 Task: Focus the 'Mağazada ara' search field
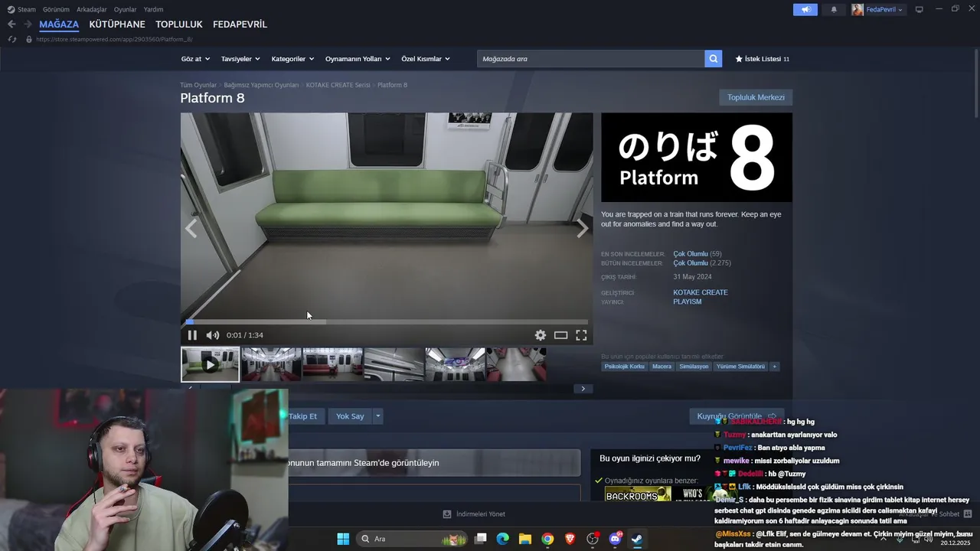[591, 59]
